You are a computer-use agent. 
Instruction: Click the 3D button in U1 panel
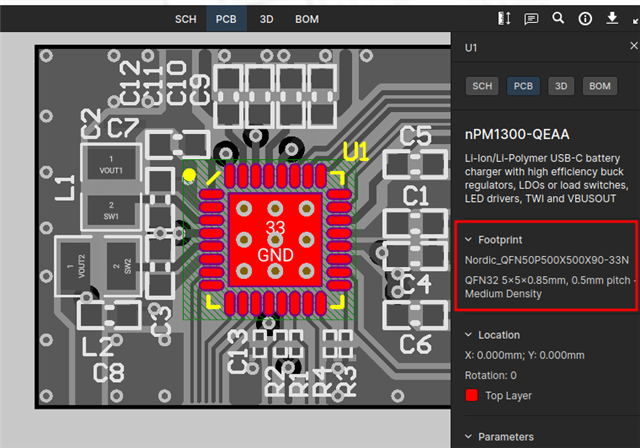click(x=561, y=86)
